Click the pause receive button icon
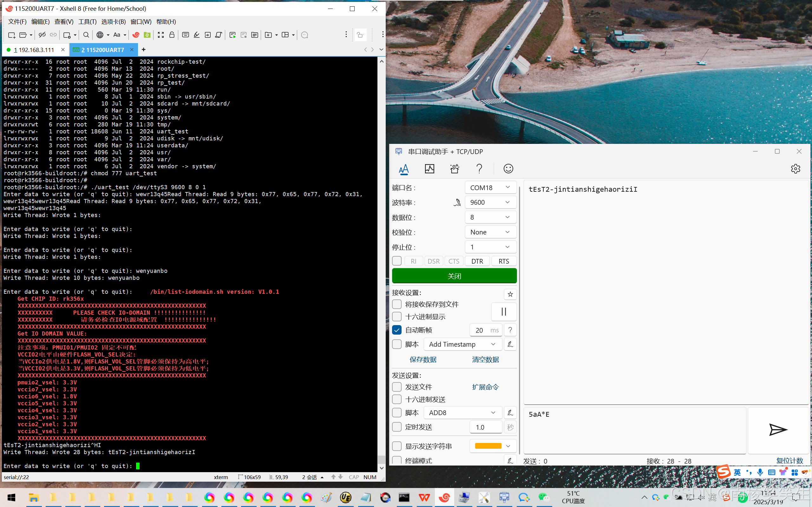The height and width of the screenshot is (507, 812). point(503,311)
